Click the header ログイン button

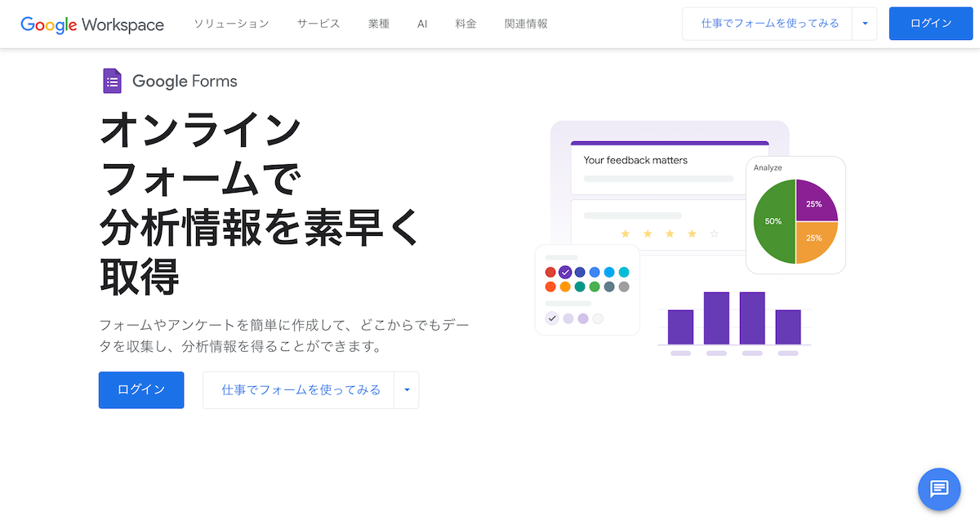coord(931,24)
